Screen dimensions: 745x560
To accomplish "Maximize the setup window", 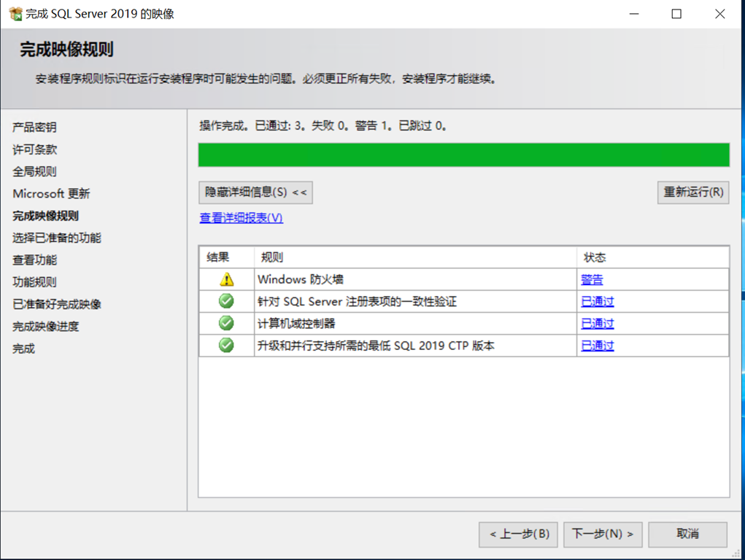I will click(x=676, y=14).
